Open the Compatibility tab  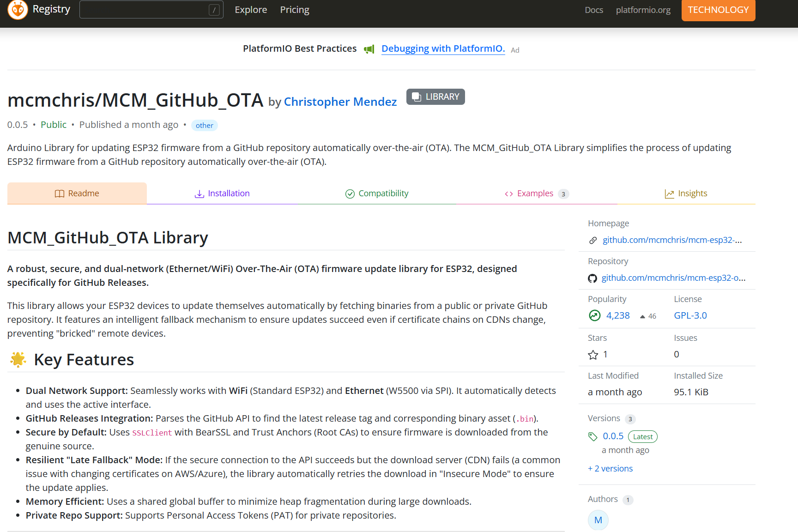click(x=377, y=193)
